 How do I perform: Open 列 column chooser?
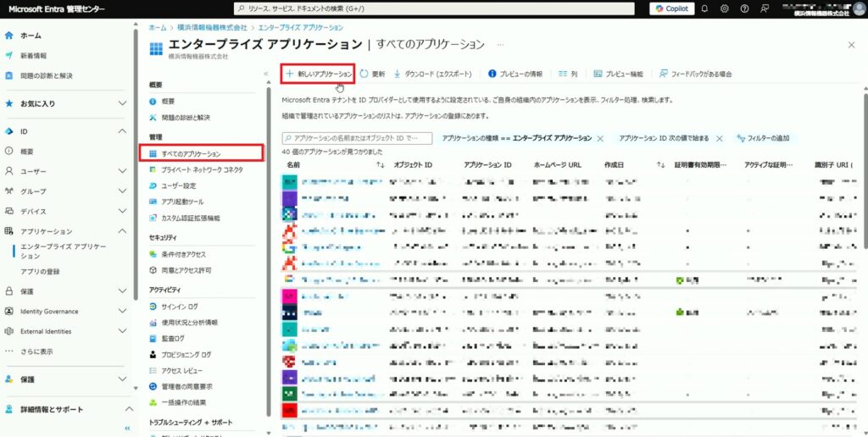[x=568, y=74]
